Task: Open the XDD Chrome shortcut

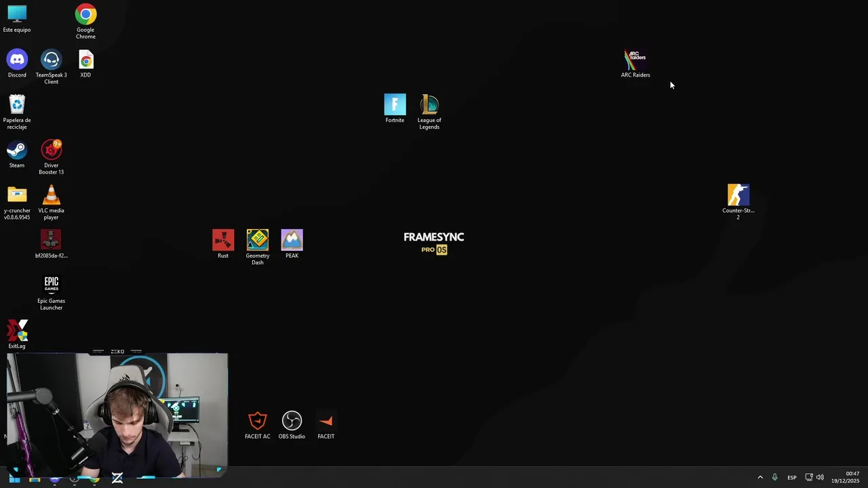Action: 85,64
